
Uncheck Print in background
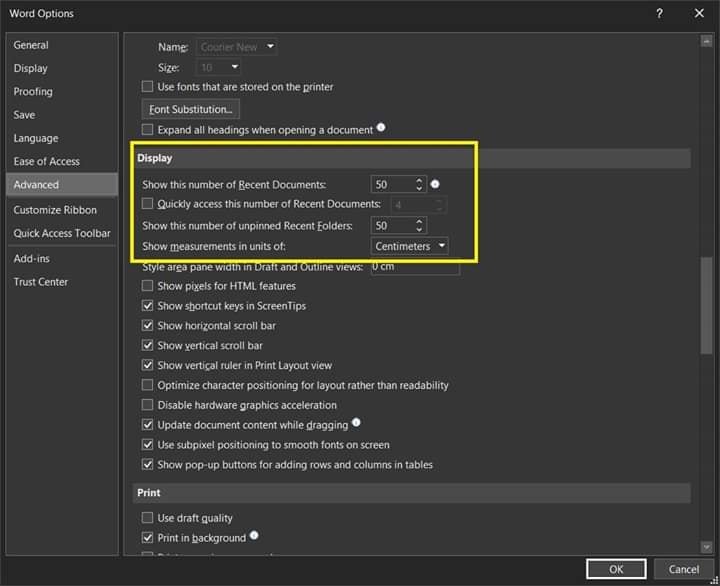pyautogui.click(x=147, y=537)
